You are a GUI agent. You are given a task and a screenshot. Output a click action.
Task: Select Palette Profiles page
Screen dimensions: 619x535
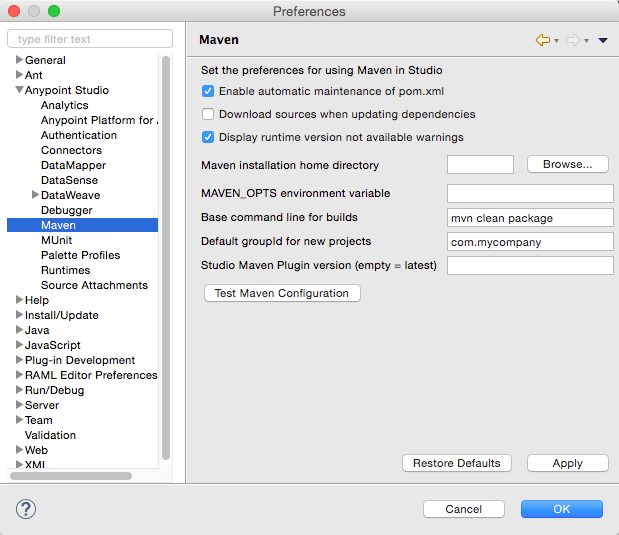(81, 255)
